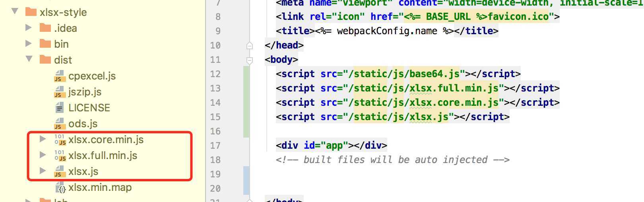Click the xlsx.min.map file icon

point(60,187)
